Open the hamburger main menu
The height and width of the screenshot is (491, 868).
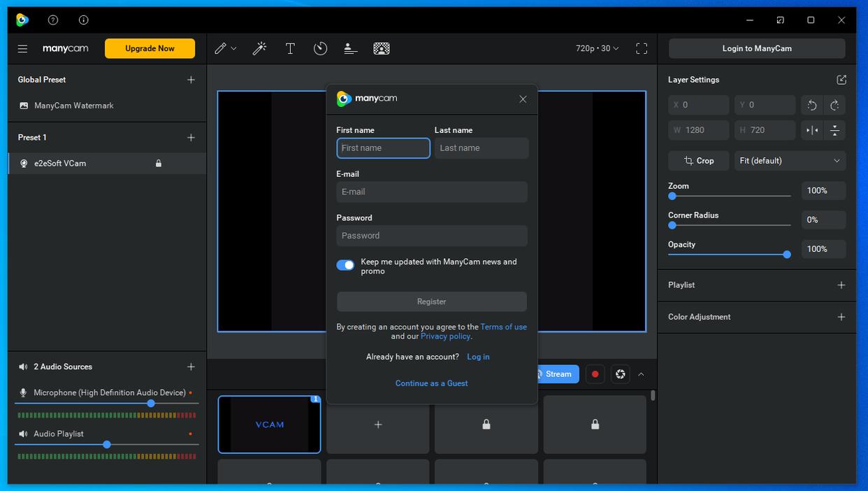[22, 48]
